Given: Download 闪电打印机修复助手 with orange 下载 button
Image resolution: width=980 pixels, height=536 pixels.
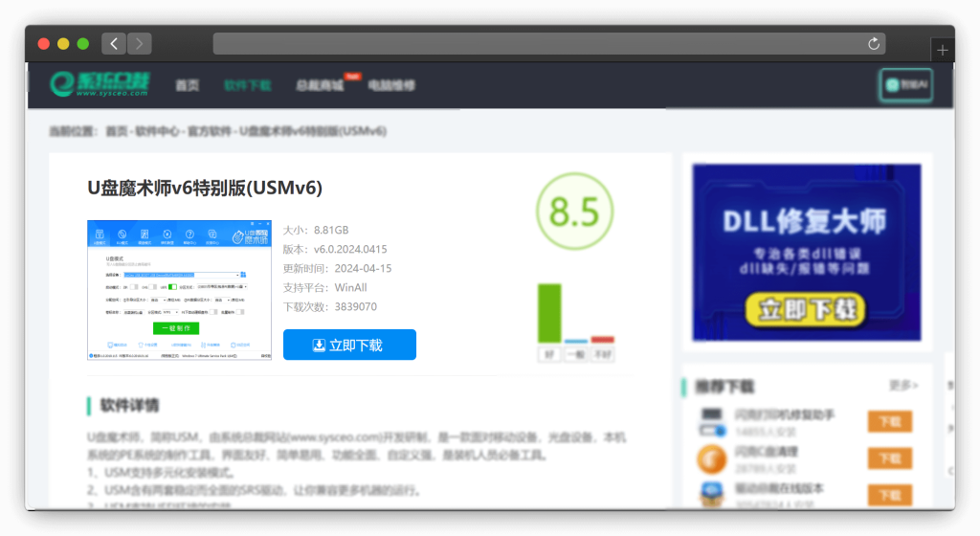Looking at the screenshot, I should click(890, 422).
